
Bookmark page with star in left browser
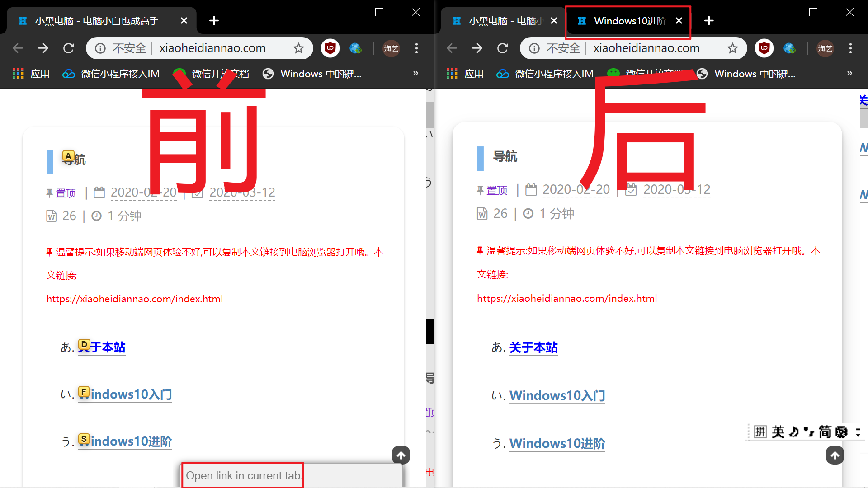299,48
